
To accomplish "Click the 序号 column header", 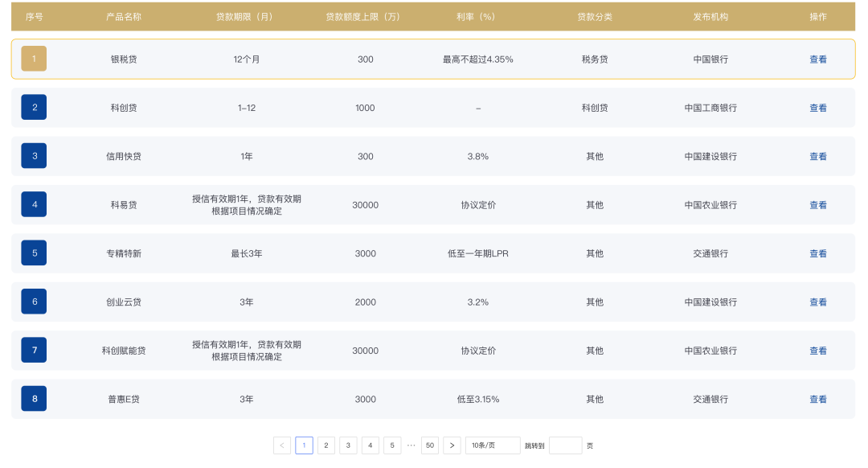I will click(35, 17).
